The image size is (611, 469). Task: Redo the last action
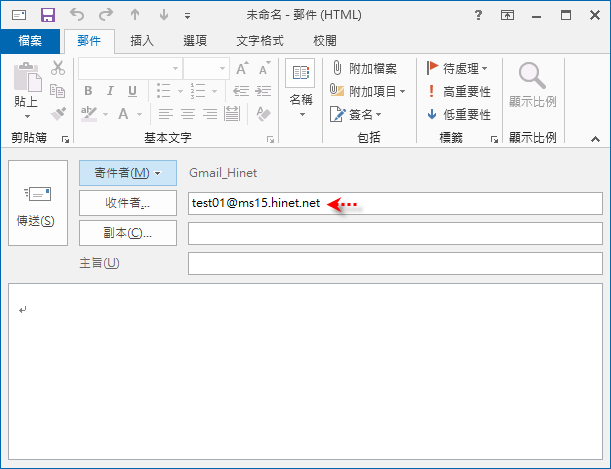[x=106, y=15]
